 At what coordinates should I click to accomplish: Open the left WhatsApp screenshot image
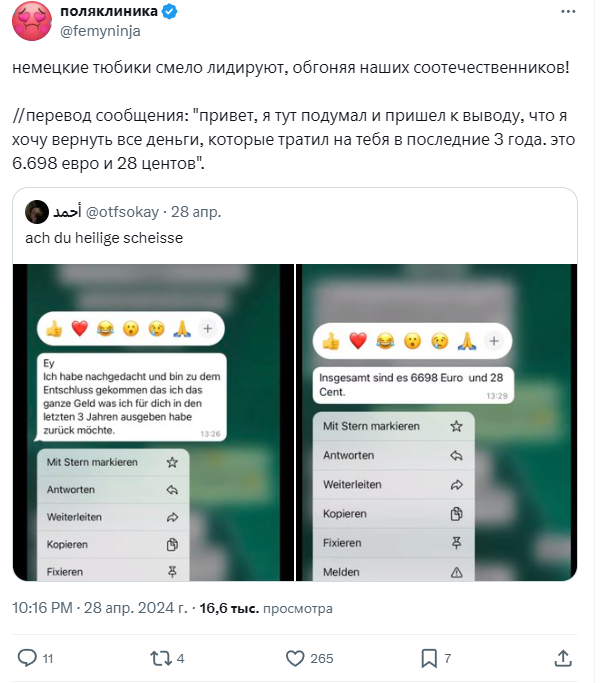coord(153,422)
